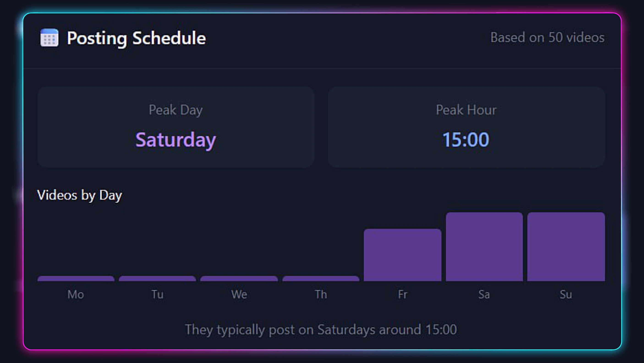Screen dimensions: 644x363
Task: Click the Posting Schedule heading
Action: click(136, 38)
